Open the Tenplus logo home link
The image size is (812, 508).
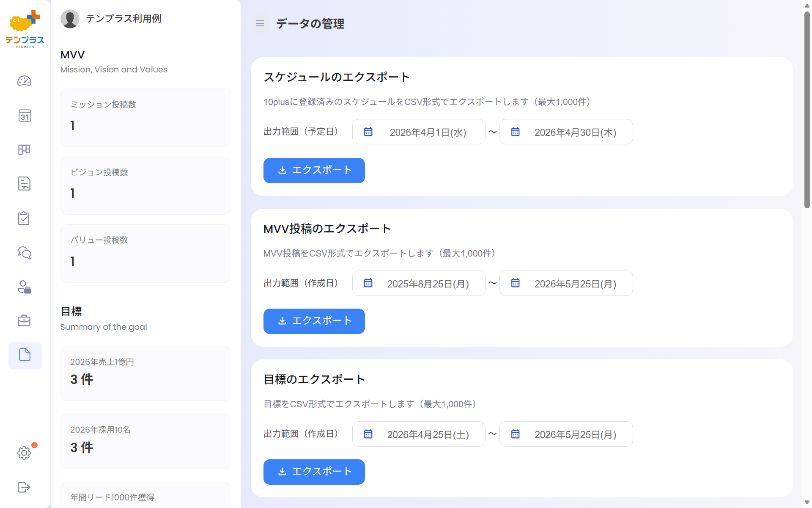(25, 29)
